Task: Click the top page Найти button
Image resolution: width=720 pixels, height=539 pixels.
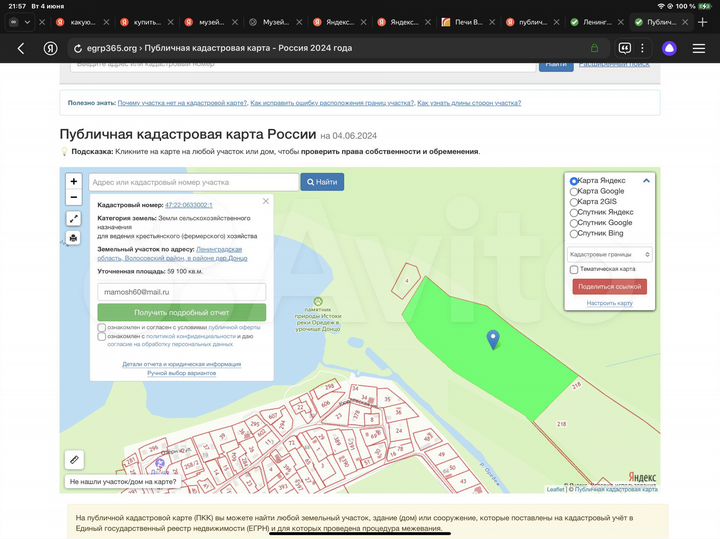Action: pos(556,65)
